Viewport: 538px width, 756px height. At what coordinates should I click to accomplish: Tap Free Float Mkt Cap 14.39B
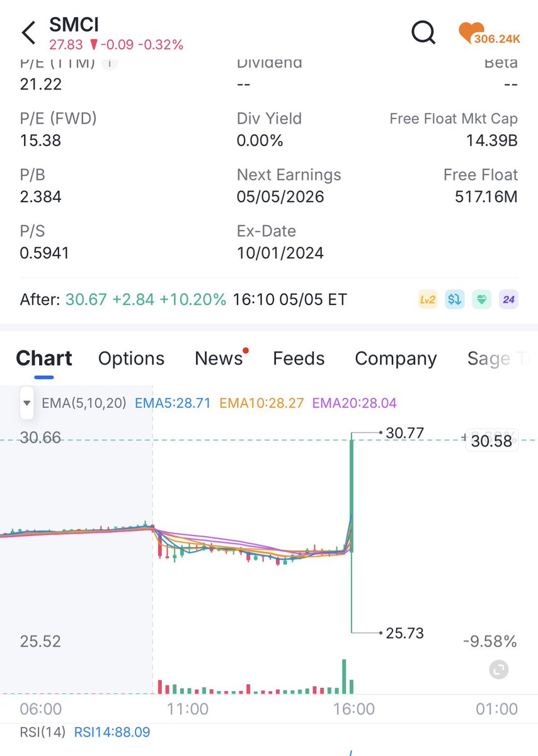pyautogui.click(x=492, y=141)
